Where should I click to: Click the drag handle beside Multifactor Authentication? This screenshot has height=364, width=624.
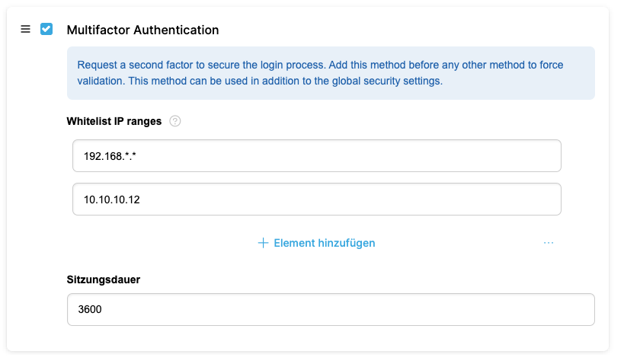(25, 30)
